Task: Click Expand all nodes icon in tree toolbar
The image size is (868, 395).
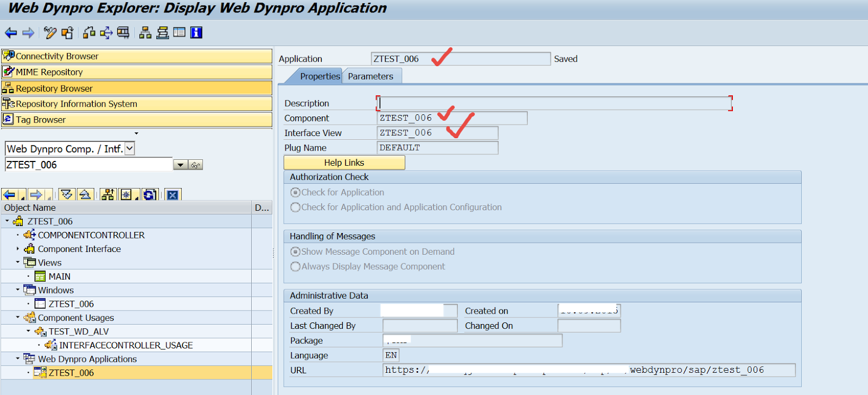Action: (67, 195)
